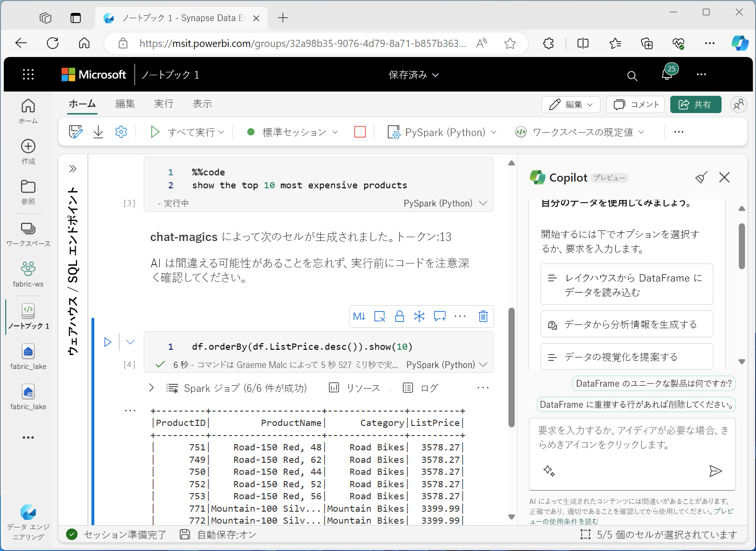Switch to 編集 ribbon tab

coord(125,103)
